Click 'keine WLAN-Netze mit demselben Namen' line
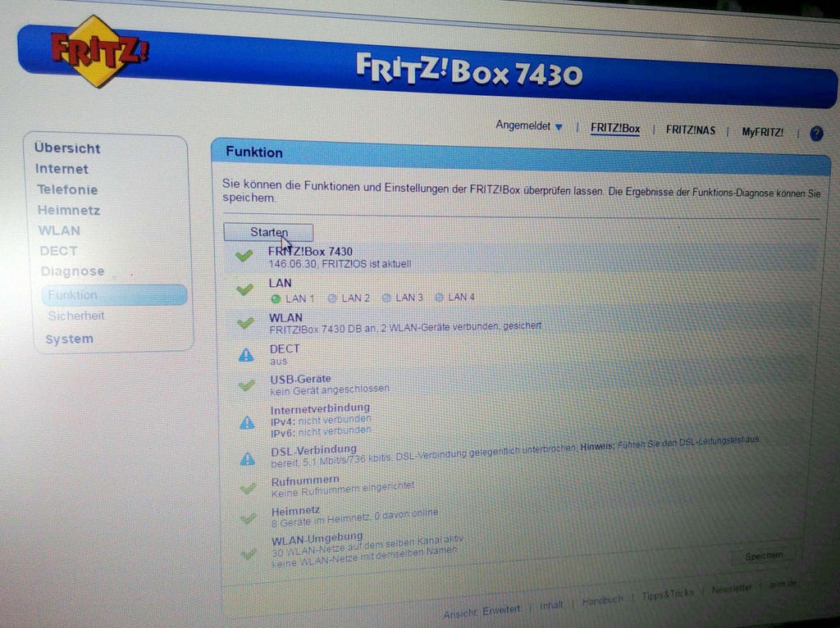Screen dimensions: 840x628 pyautogui.click(x=364, y=557)
